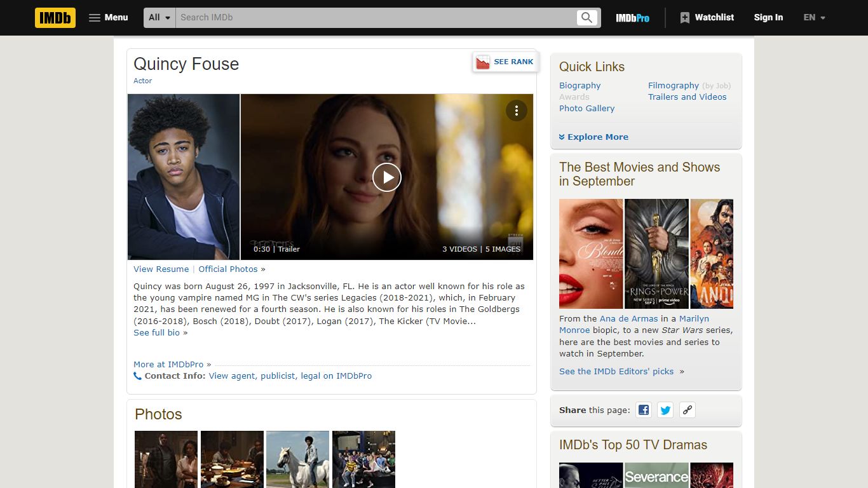Click Sign In
This screenshot has width=868, height=488.
[768, 18]
